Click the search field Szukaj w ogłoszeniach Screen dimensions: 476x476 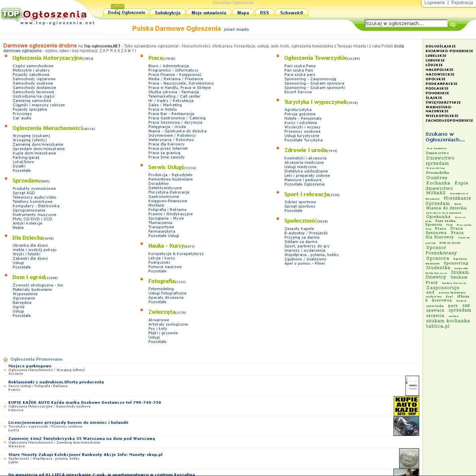(x=405, y=23)
